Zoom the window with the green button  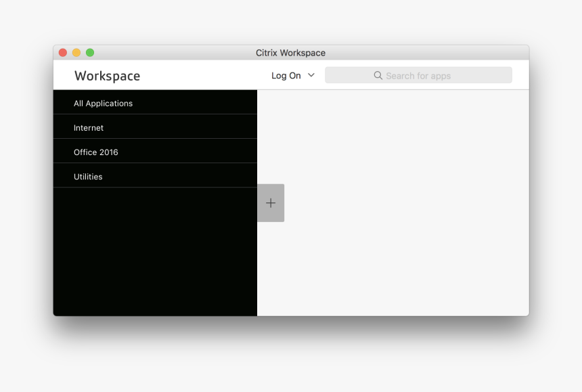[x=90, y=52]
